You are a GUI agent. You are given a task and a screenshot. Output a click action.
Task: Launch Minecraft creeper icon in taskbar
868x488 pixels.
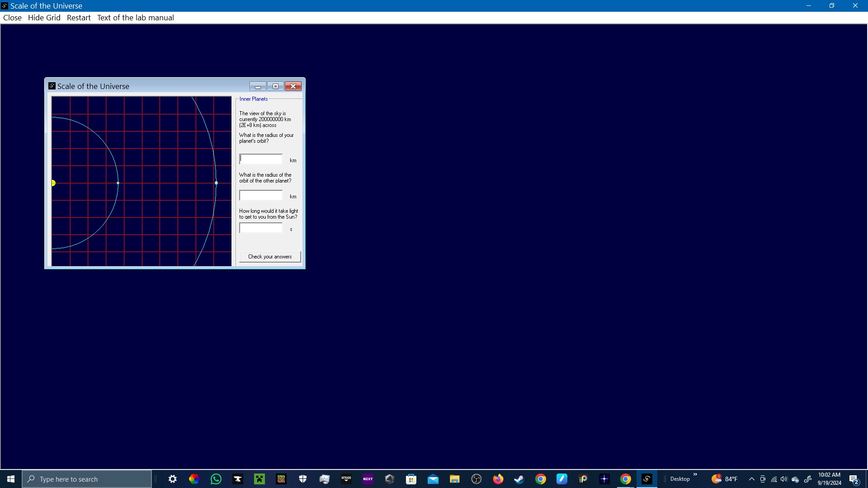click(259, 479)
